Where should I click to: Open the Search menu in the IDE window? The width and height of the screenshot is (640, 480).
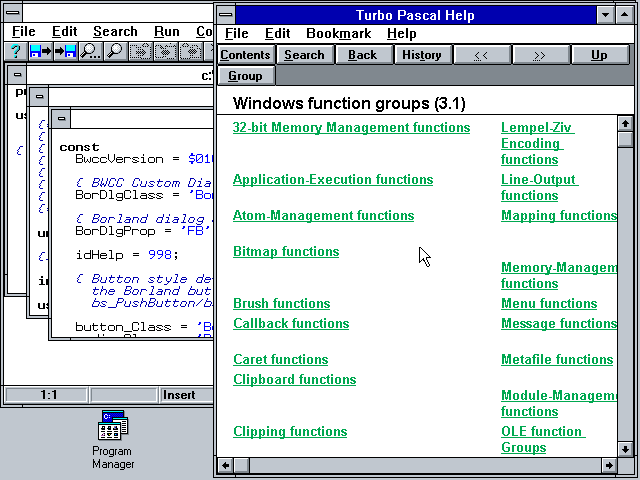click(115, 31)
